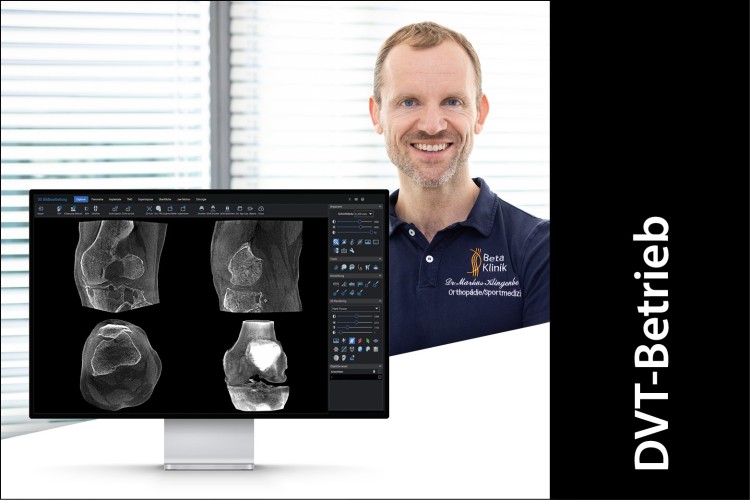Image resolution: width=750 pixels, height=500 pixels.
Task: Click the highlighted blue icon in rendering presets
Action: [x=353, y=340]
